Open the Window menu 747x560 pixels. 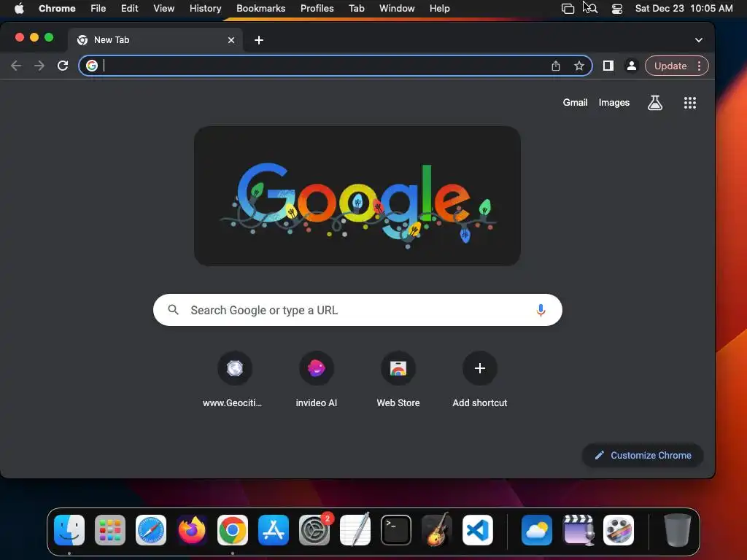pos(397,9)
